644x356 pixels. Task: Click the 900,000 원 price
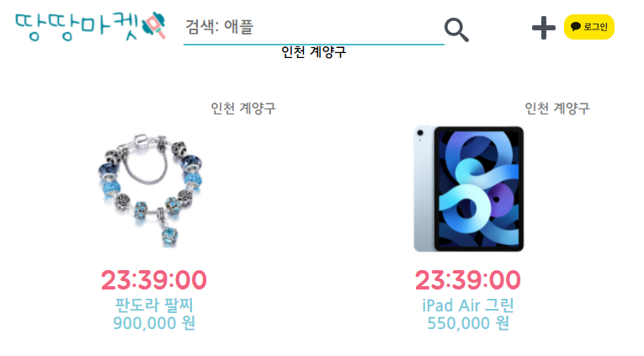(x=154, y=323)
